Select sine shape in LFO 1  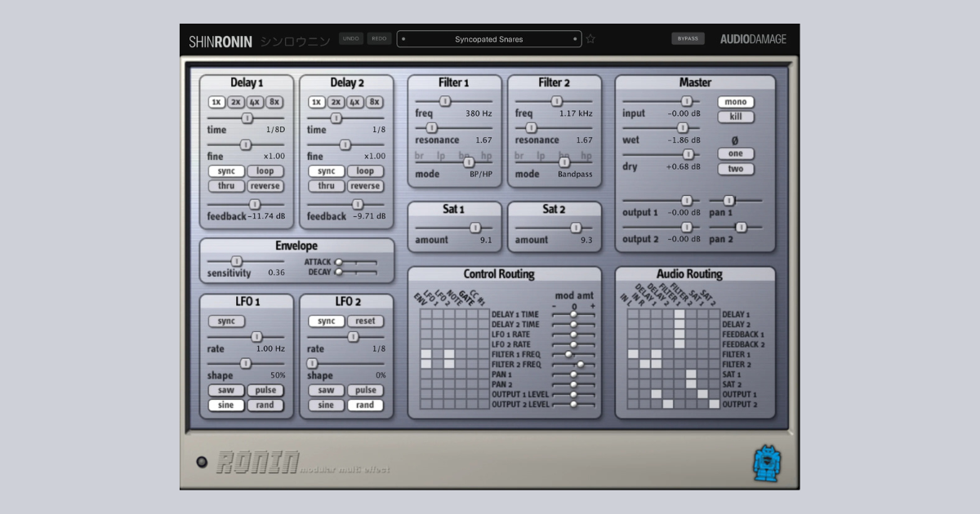(x=226, y=405)
